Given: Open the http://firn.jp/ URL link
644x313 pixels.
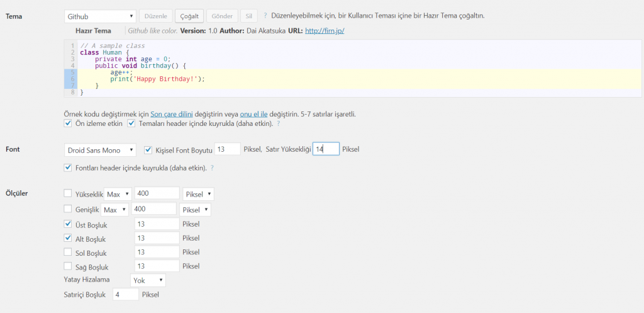Looking at the screenshot, I should 325,31.
